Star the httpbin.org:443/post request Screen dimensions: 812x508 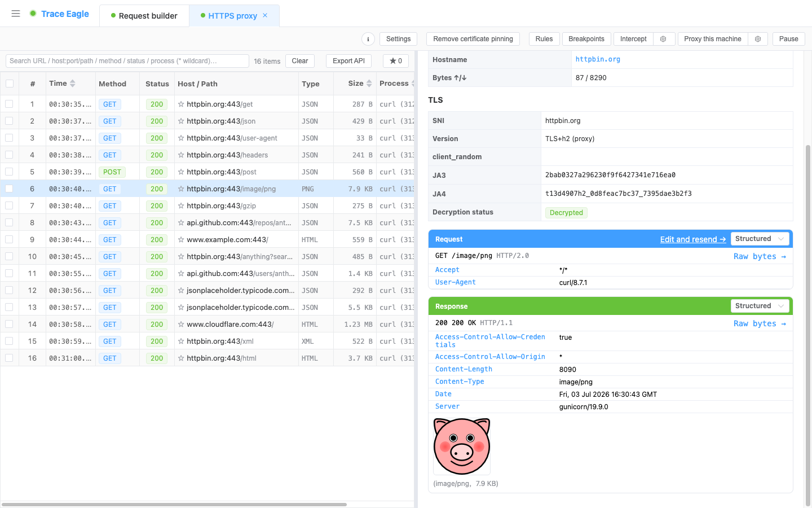pyautogui.click(x=181, y=172)
